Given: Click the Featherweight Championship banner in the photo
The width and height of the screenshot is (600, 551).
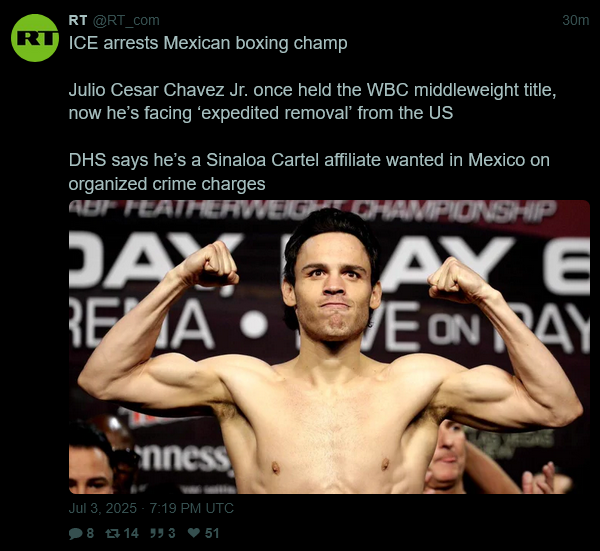Looking at the screenshot, I should (312, 211).
